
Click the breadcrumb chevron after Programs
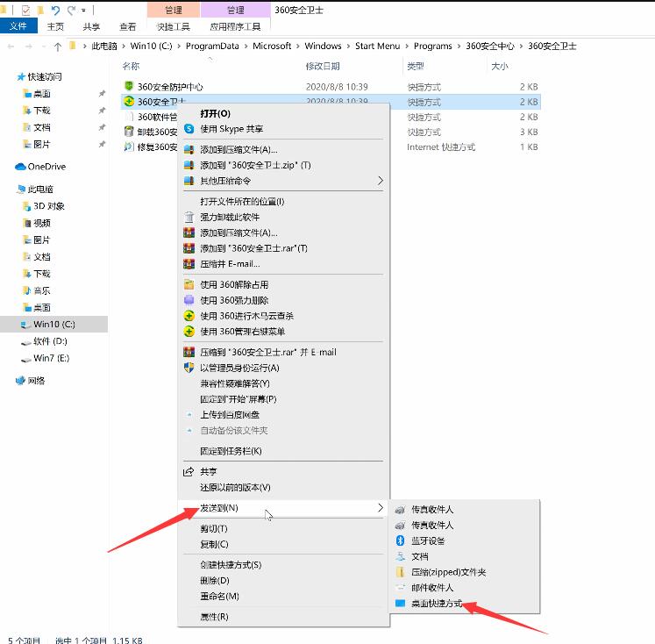(x=459, y=47)
